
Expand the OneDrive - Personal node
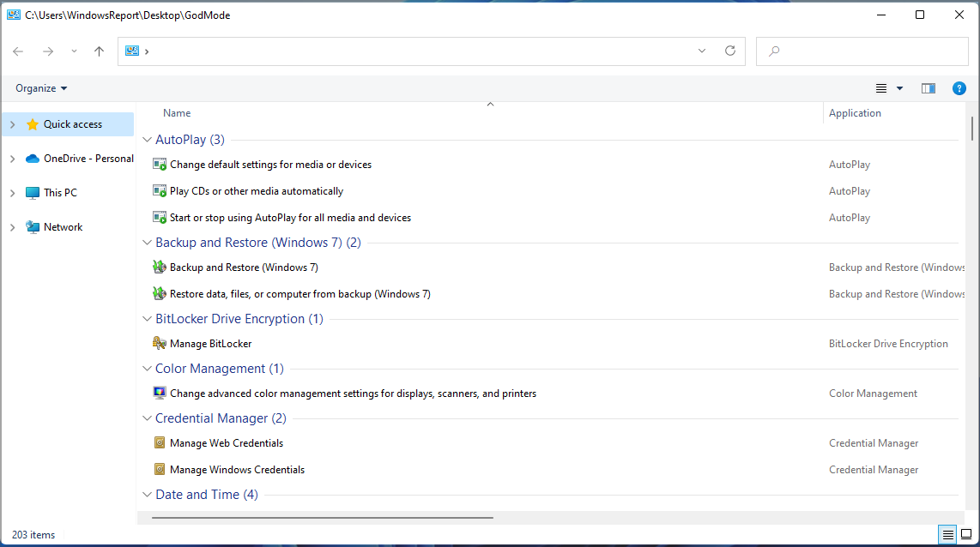[13, 159]
